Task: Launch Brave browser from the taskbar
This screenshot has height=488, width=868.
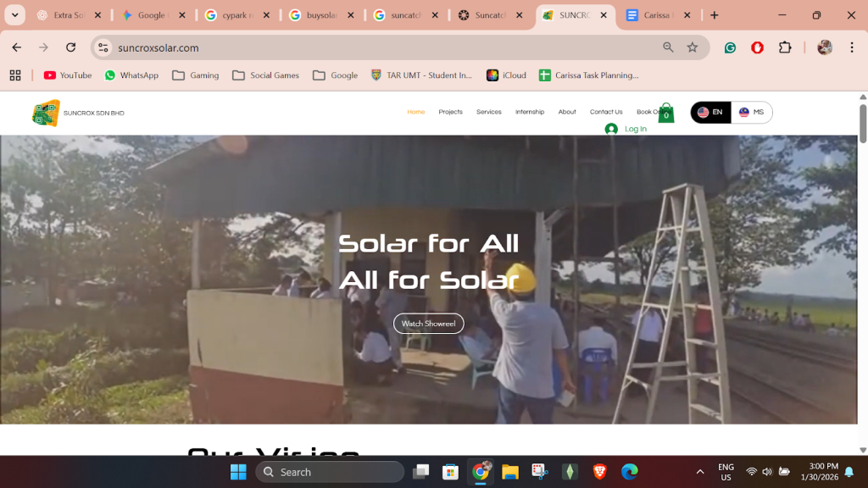Action: [599, 472]
